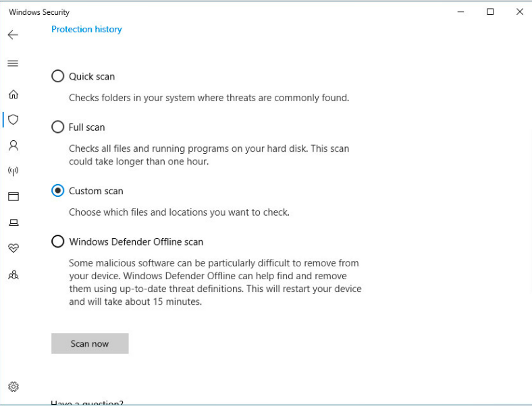Select Windows Defender Offline scan option

[x=57, y=241]
